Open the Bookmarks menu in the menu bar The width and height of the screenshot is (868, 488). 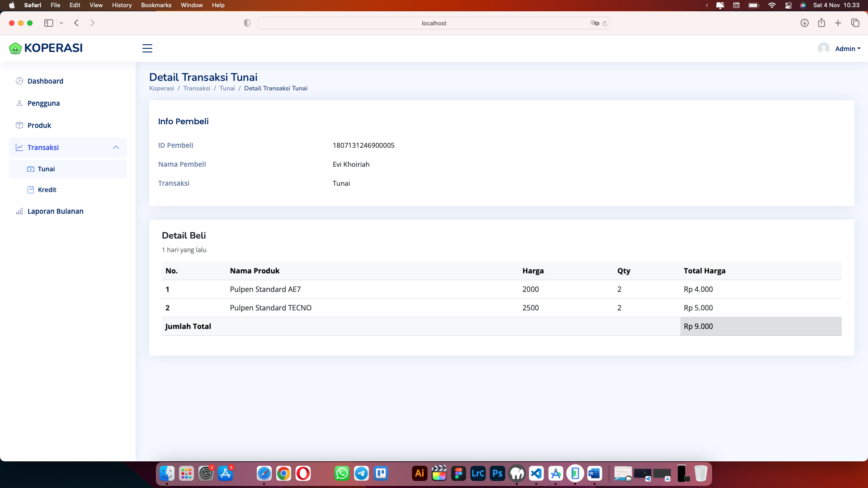[x=156, y=5]
